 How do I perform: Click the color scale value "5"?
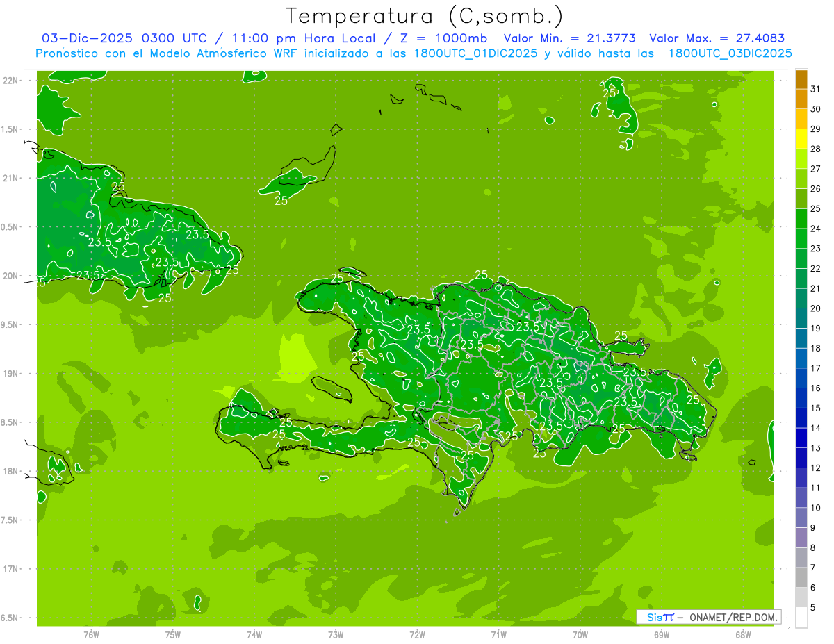point(812,607)
